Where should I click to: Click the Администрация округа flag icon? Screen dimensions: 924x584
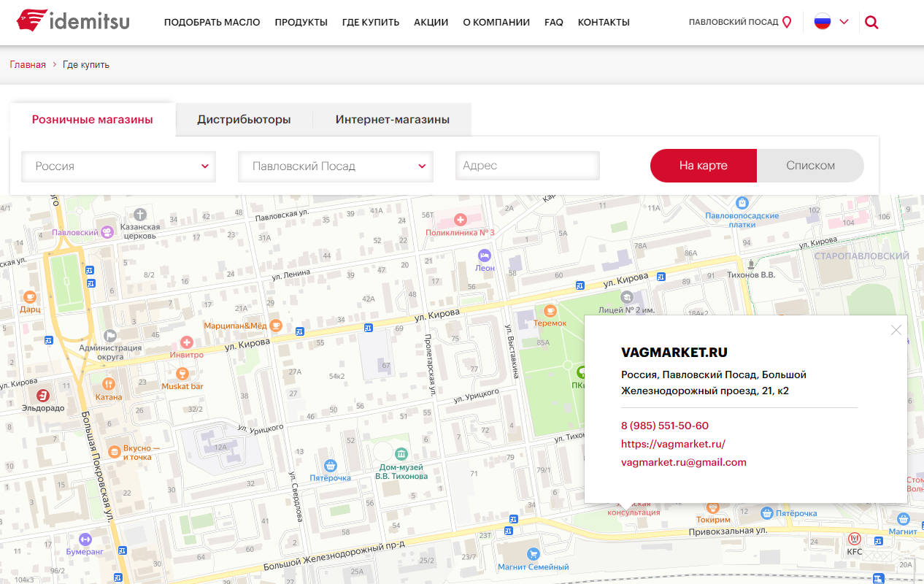coord(110,336)
